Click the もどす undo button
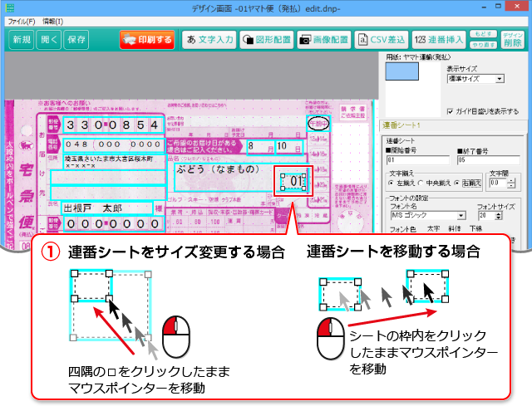Screen dimensions: 532x406 [483, 34]
